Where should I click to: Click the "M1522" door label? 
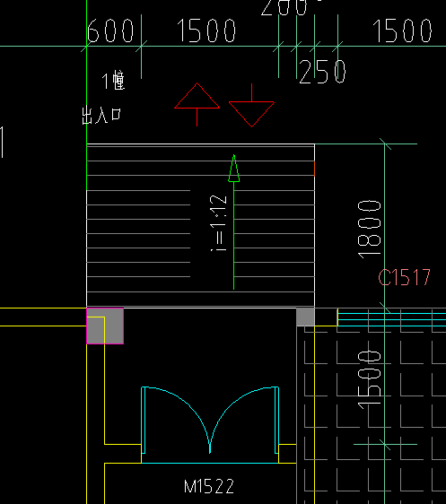[209, 486]
